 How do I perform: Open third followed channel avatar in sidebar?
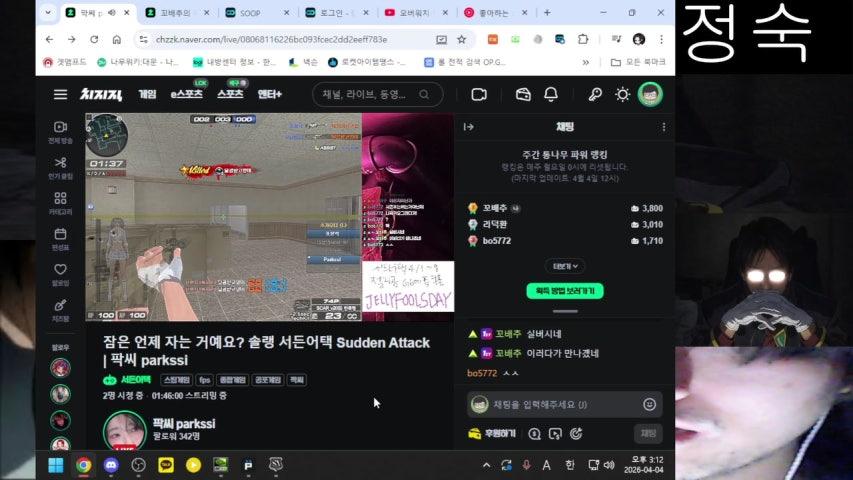(x=60, y=420)
